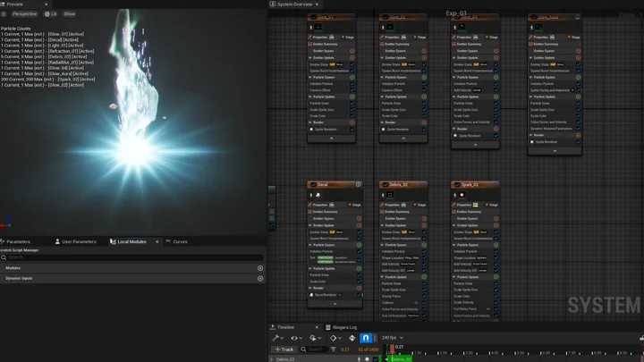
Task: Click the Track add button
Action: 284,349
